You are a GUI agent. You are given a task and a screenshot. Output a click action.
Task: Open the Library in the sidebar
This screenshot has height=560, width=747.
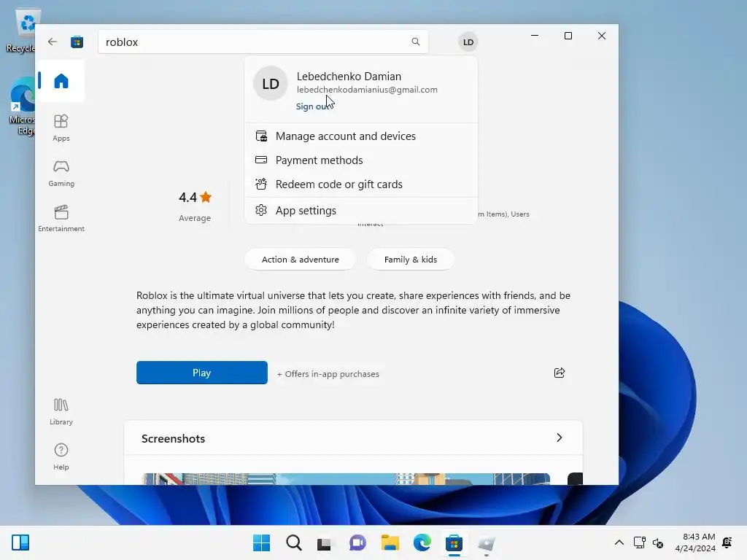pos(61,411)
